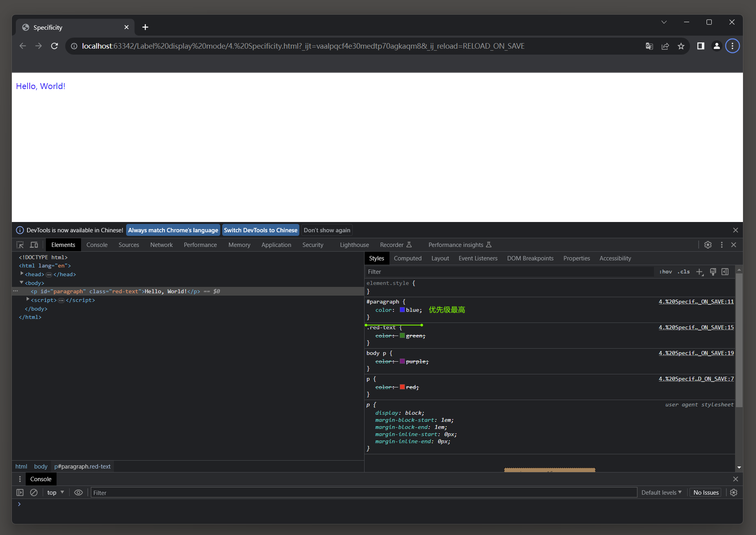Toggle the :hov element state panel

(665, 272)
